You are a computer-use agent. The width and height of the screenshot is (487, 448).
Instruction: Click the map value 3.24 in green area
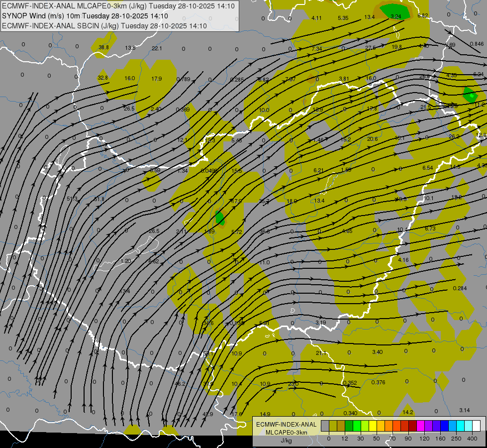[x=395, y=16]
